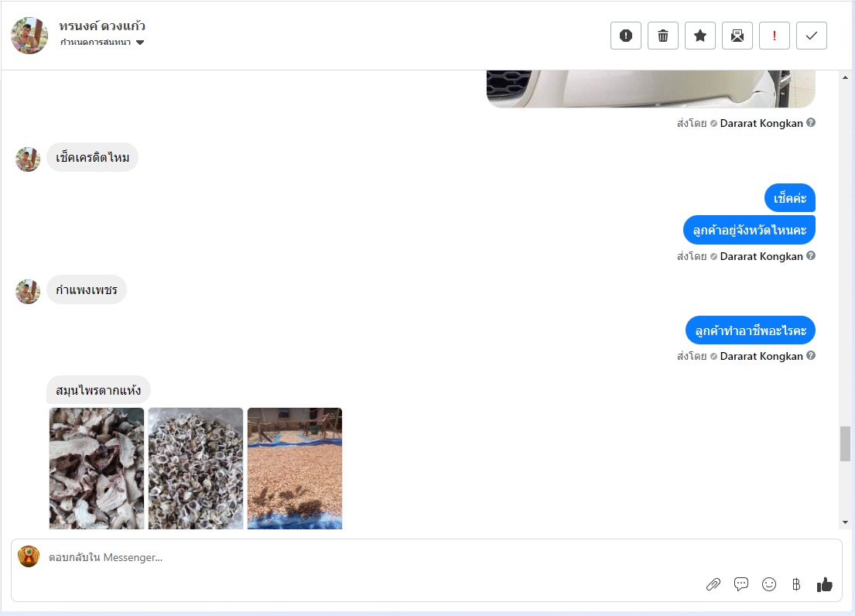Image resolution: width=855 pixels, height=616 pixels.
Task: Open sender info icon under 'ลูกค้าอยู่จังหวัดไหนคะ' message
Action: [811, 255]
